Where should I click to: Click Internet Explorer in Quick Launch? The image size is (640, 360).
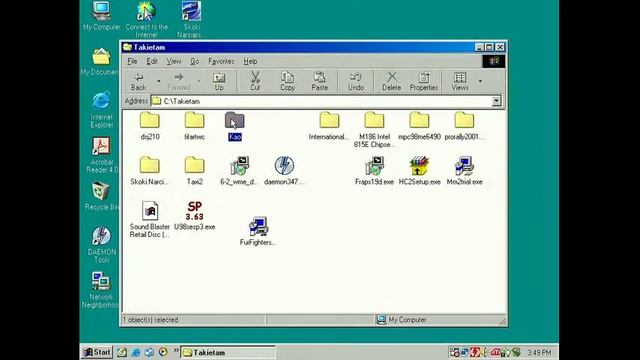coord(136,352)
